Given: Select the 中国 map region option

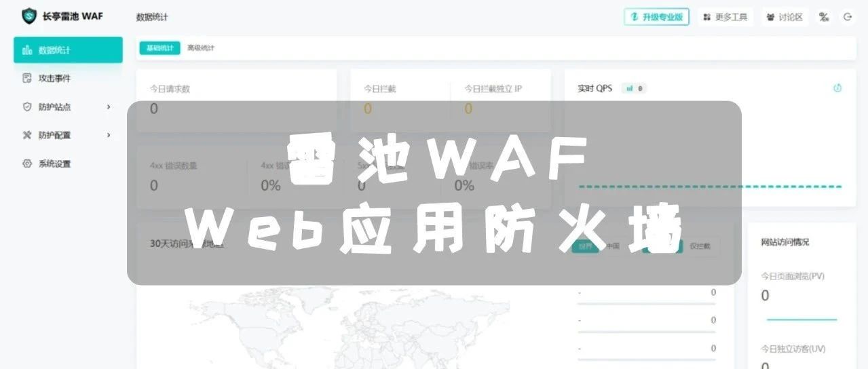Looking at the screenshot, I should 613,246.
